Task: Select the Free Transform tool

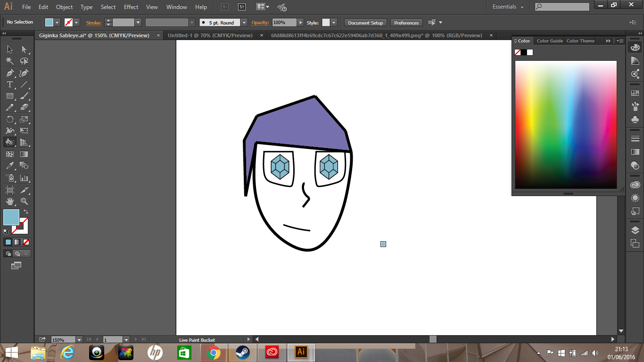Action: [24, 131]
